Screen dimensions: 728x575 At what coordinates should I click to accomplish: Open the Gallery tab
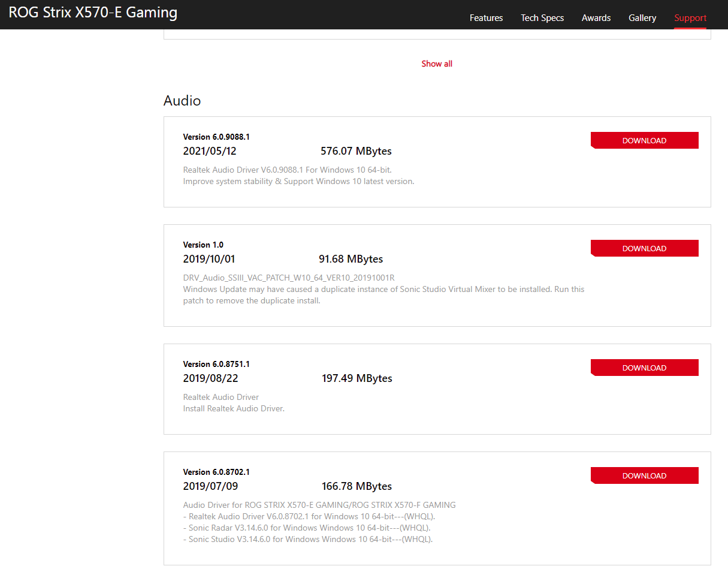point(642,18)
